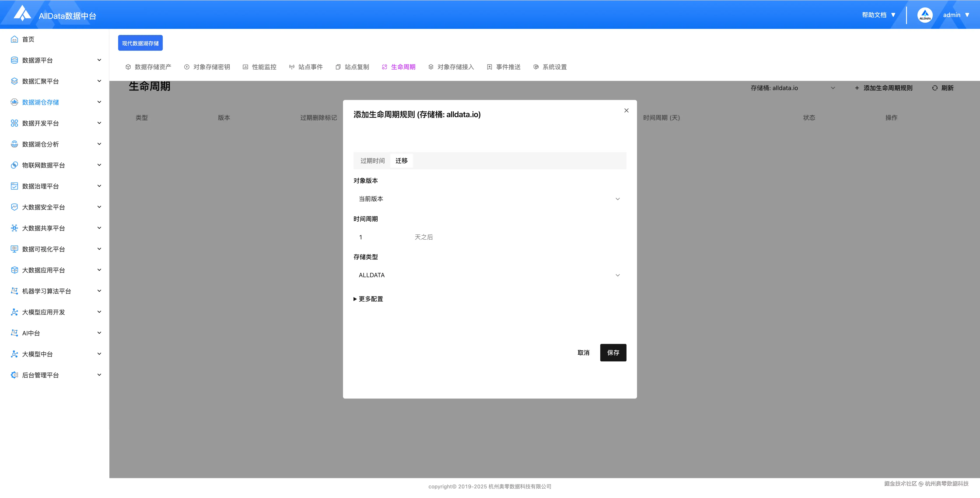This screenshot has width=980, height=498.
Task: Save the lifecycle rule with 保存
Action: [613, 352]
